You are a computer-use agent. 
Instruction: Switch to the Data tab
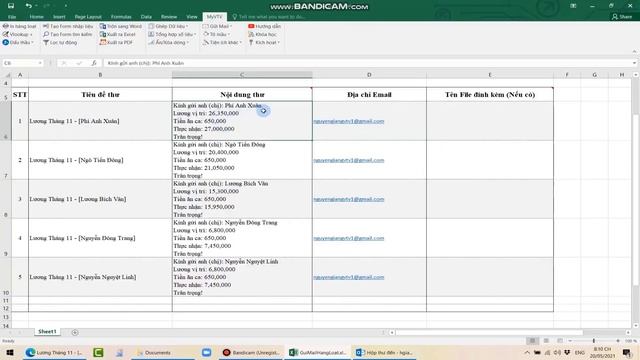coord(146,17)
